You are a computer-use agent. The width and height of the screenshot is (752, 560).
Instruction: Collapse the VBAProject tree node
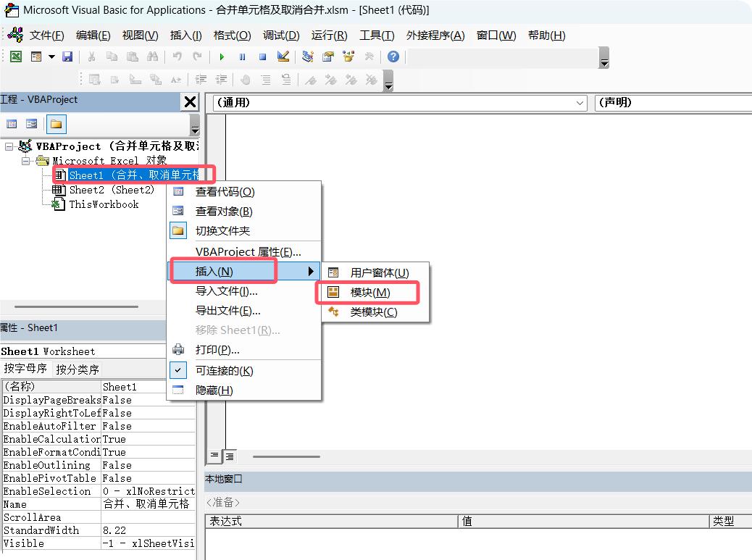(x=9, y=147)
